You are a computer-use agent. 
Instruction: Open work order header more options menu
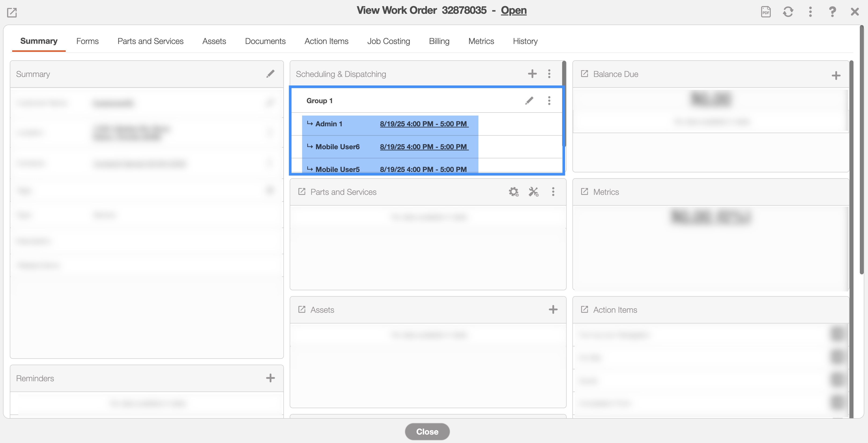coord(810,12)
